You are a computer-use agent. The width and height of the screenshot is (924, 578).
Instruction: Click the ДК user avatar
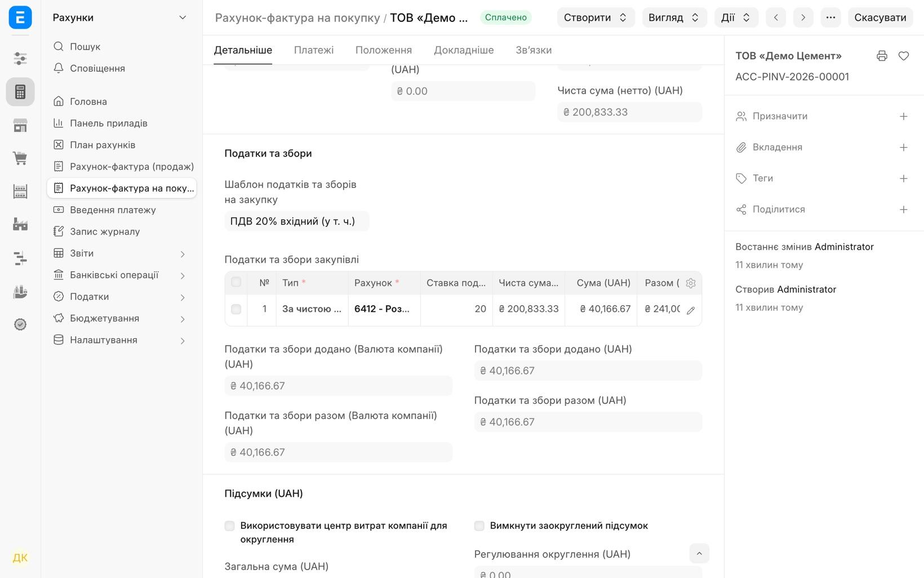point(20,558)
